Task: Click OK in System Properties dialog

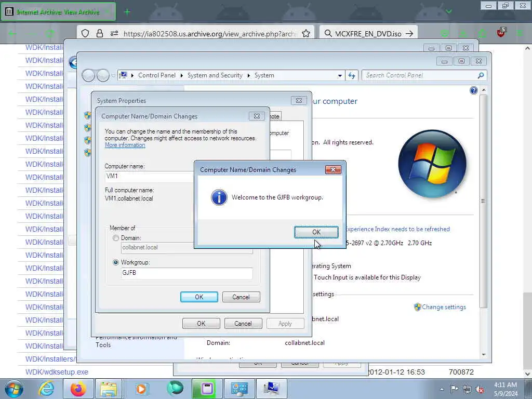Action: coord(201,323)
